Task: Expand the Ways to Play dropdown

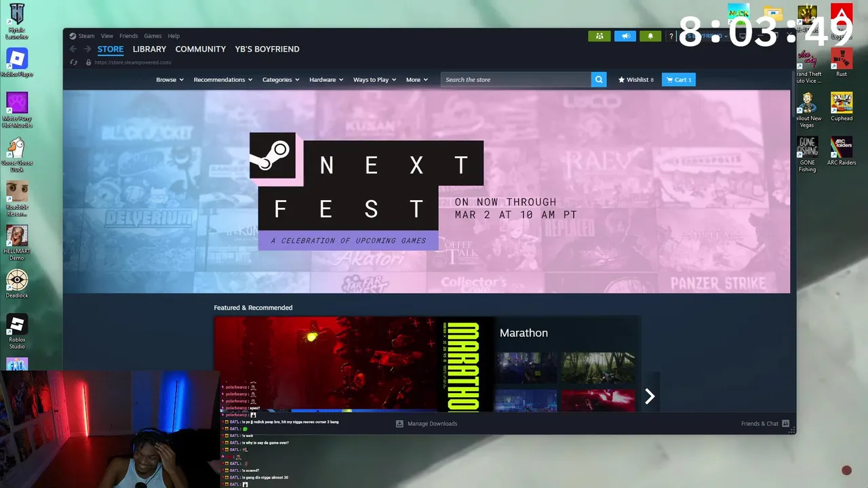Action: (374, 79)
